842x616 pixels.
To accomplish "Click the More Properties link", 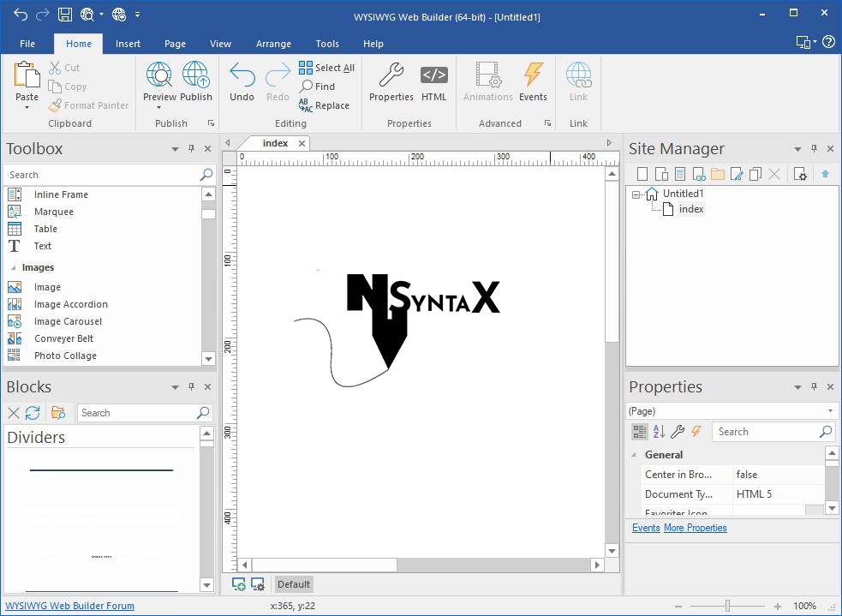I will (696, 528).
